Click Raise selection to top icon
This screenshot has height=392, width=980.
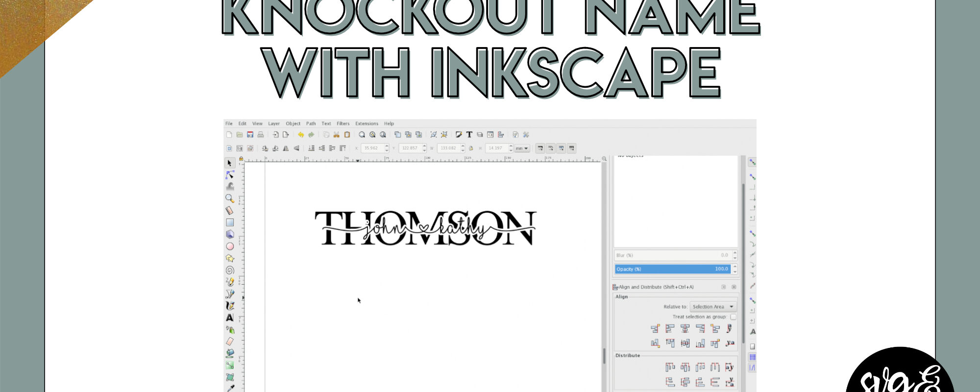click(x=343, y=148)
